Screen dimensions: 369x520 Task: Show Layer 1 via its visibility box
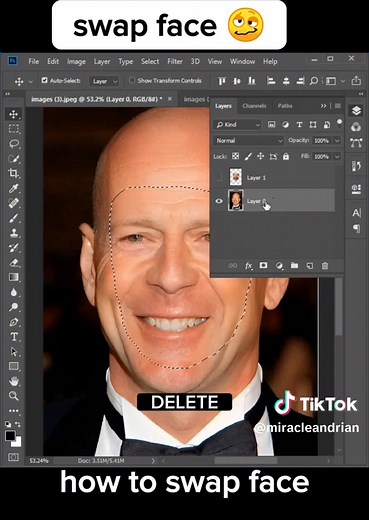(x=219, y=177)
